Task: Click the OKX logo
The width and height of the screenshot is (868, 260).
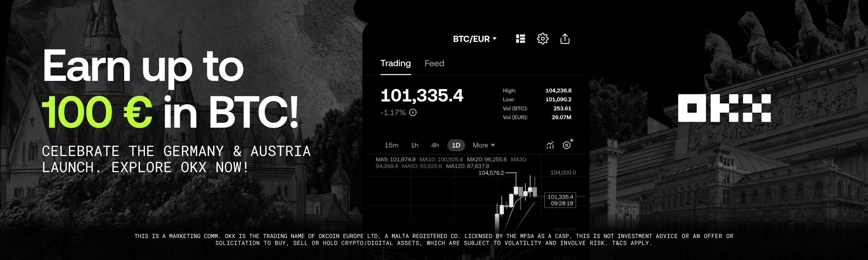Action: (x=724, y=108)
